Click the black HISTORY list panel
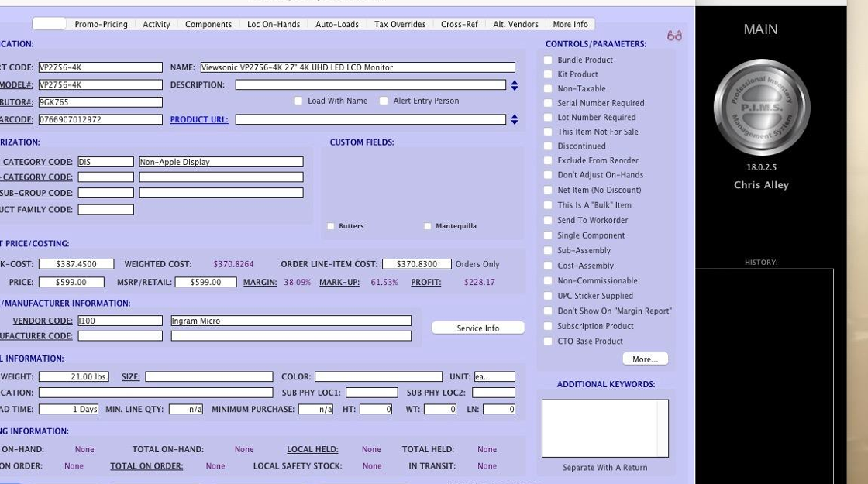The image size is (868, 484). pos(764,376)
